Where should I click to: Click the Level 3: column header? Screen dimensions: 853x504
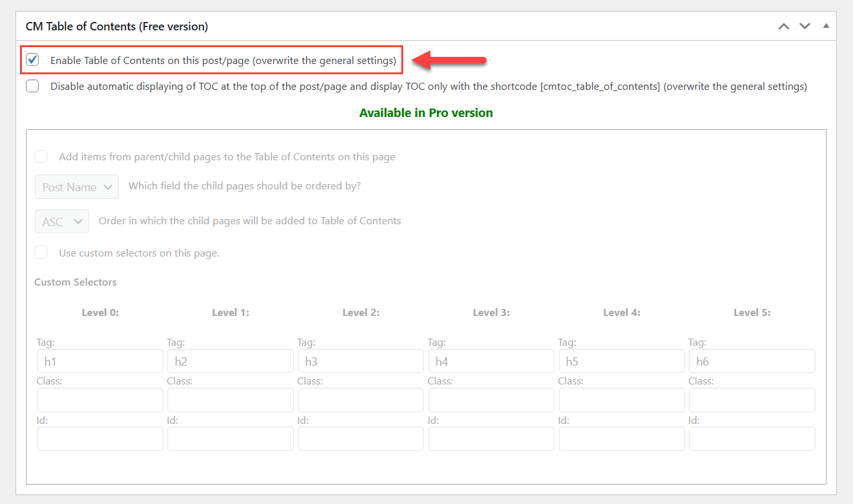coord(491,312)
